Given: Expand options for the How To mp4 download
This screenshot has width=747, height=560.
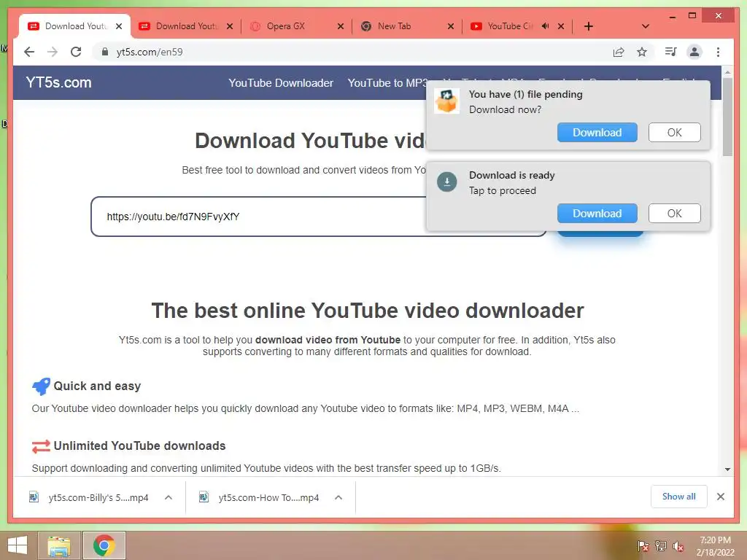Looking at the screenshot, I should click(338, 497).
